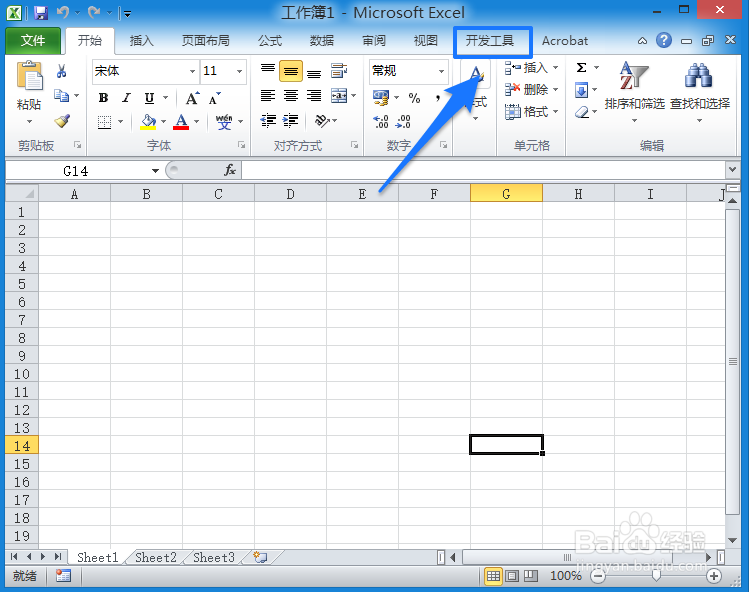Switch to Sheet3 worksheet
This screenshot has width=749, height=592.
pos(214,558)
